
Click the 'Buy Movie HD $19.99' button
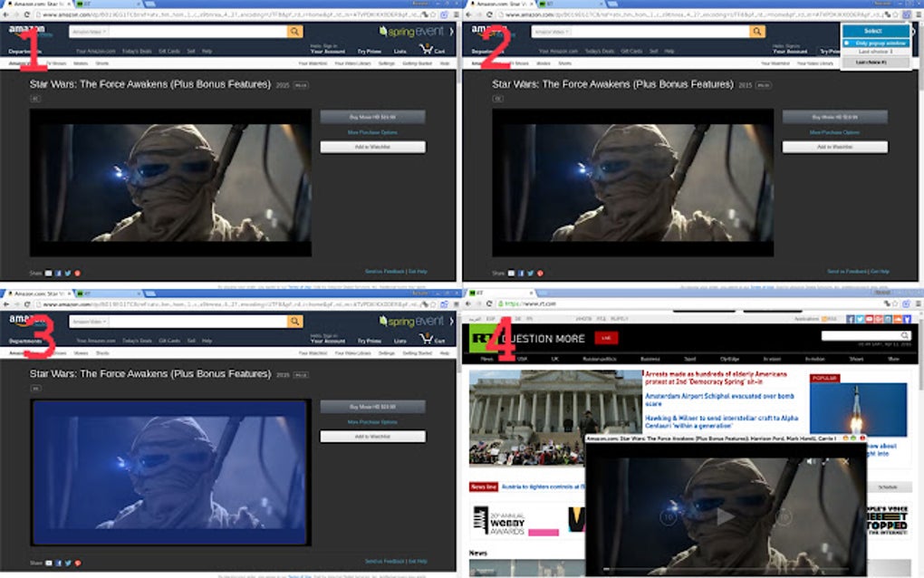click(372, 117)
